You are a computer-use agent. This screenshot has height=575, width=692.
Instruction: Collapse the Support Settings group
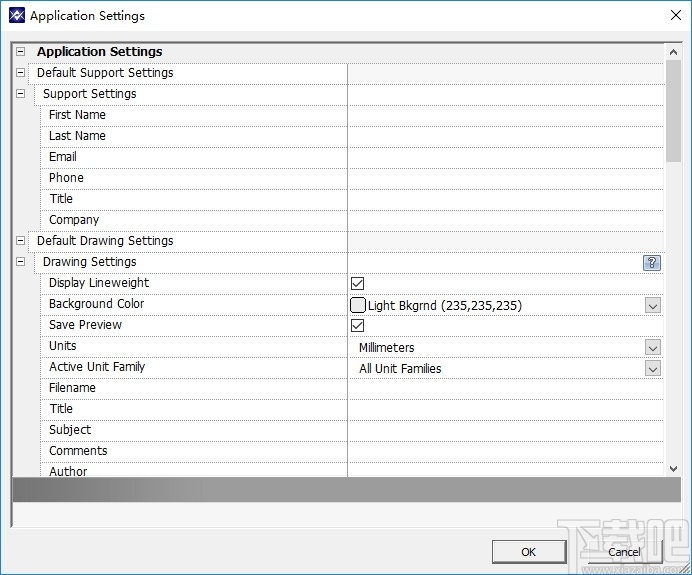pos(20,94)
